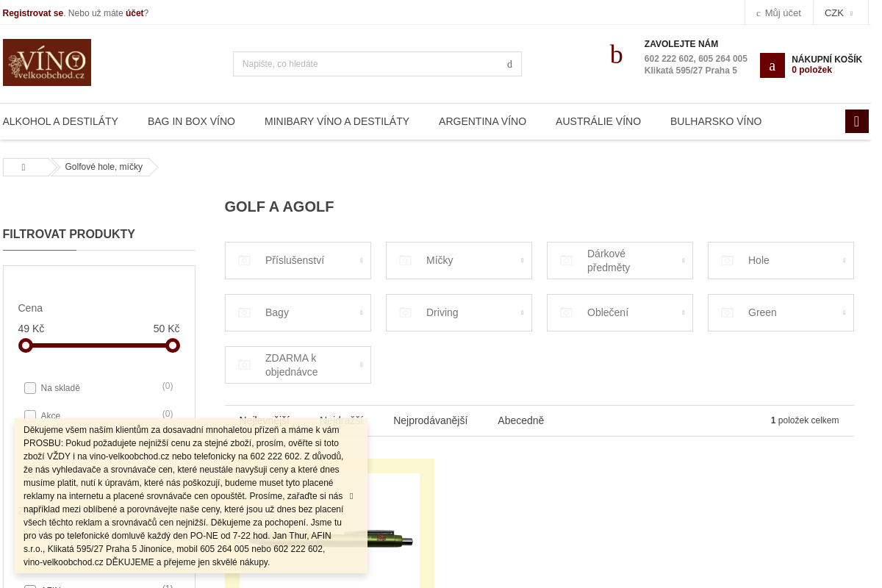Open the dark red menu button at navigation end

click(857, 121)
